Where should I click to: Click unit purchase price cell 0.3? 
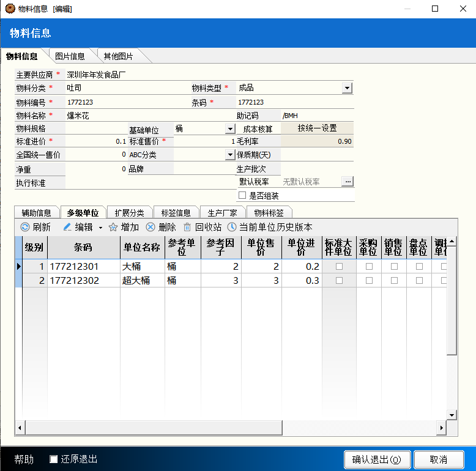pos(302,280)
